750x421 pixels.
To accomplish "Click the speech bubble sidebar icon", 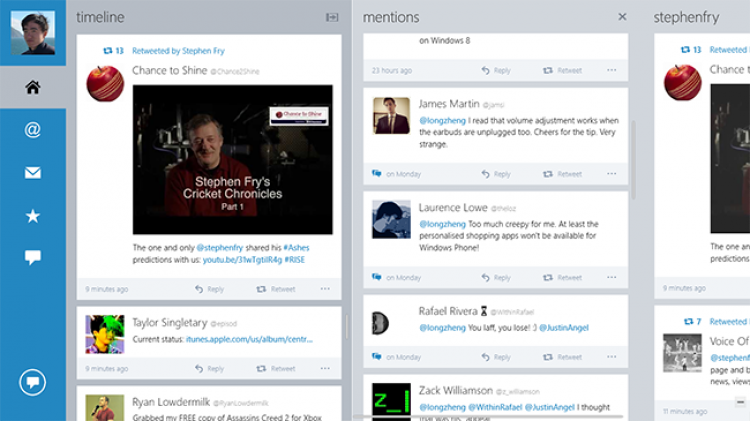I will [x=33, y=257].
